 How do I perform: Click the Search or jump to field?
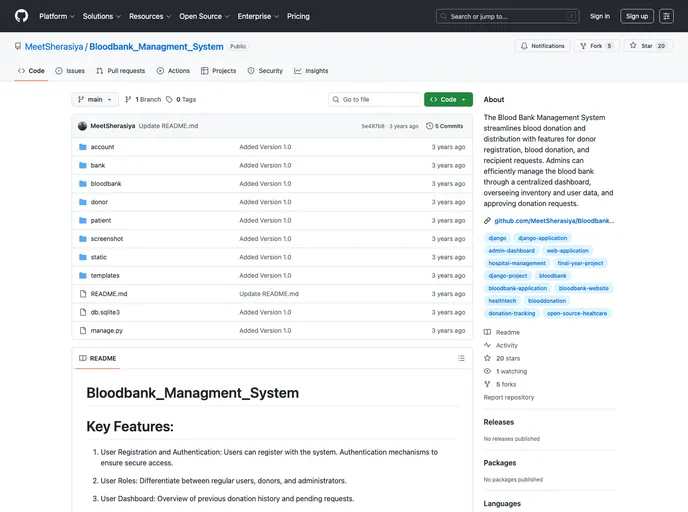[x=507, y=16]
